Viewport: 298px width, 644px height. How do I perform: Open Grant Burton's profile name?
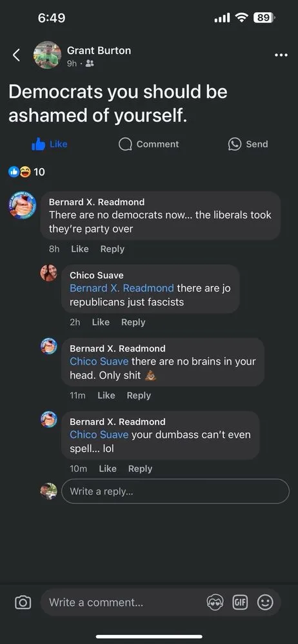click(99, 50)
